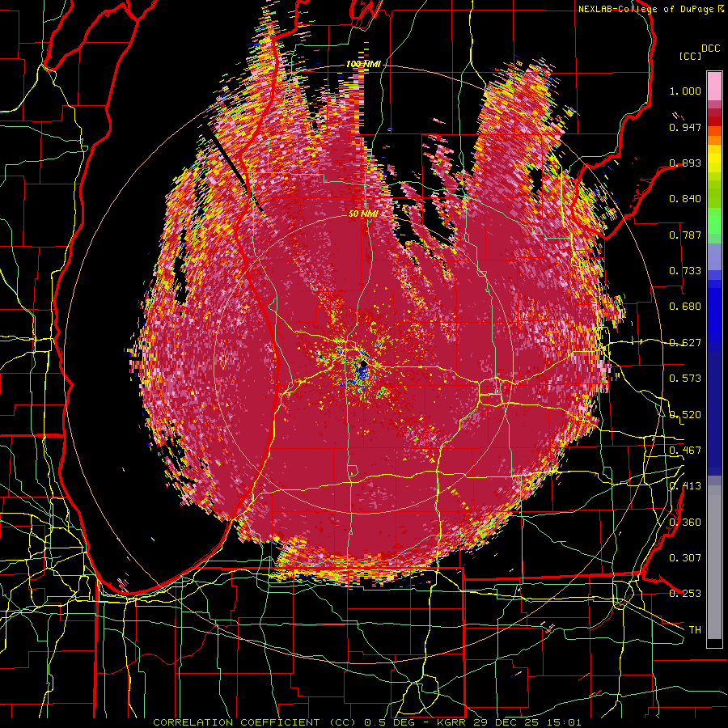Pick the light pink band atop the color bar

[x=714, y=86]
